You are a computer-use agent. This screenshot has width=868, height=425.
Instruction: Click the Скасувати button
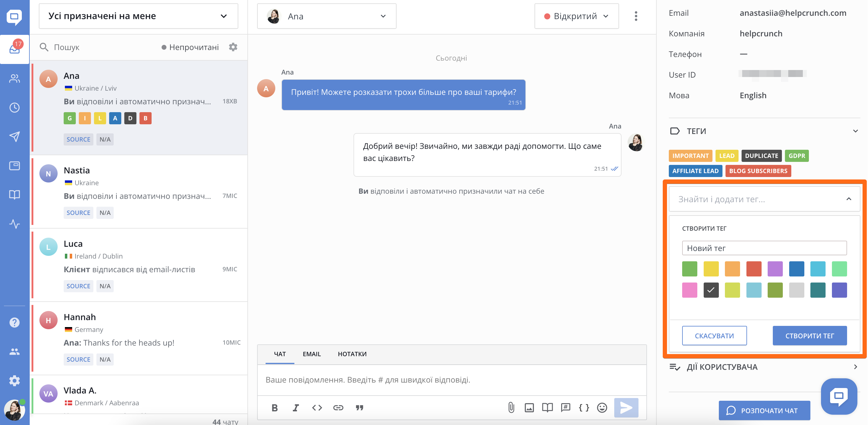pos(714,335)
